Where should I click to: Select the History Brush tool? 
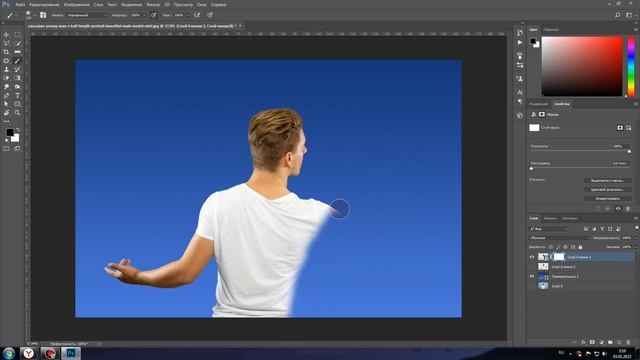(x=17, y=69)
